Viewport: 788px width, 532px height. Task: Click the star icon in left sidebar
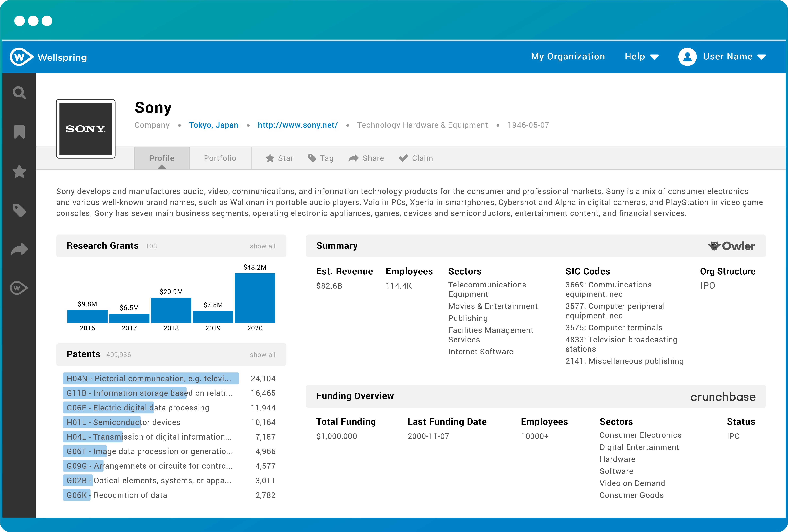click(19, 172)
